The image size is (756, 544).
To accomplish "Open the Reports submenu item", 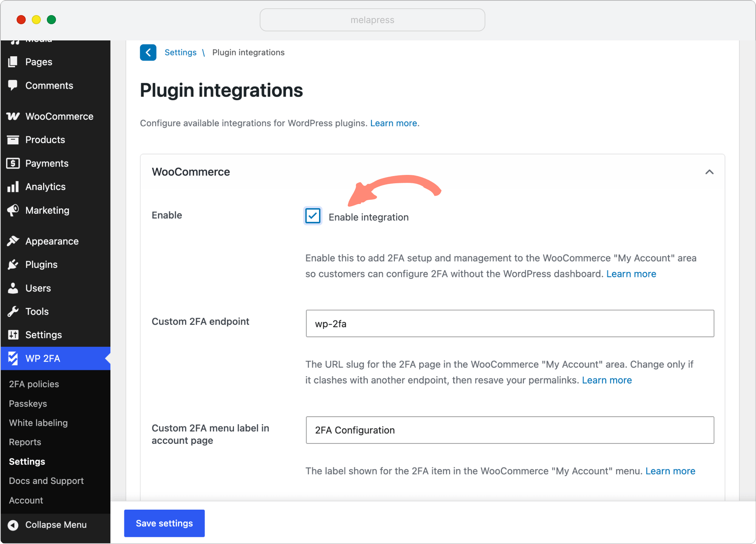I will click(x=25, y=442).
